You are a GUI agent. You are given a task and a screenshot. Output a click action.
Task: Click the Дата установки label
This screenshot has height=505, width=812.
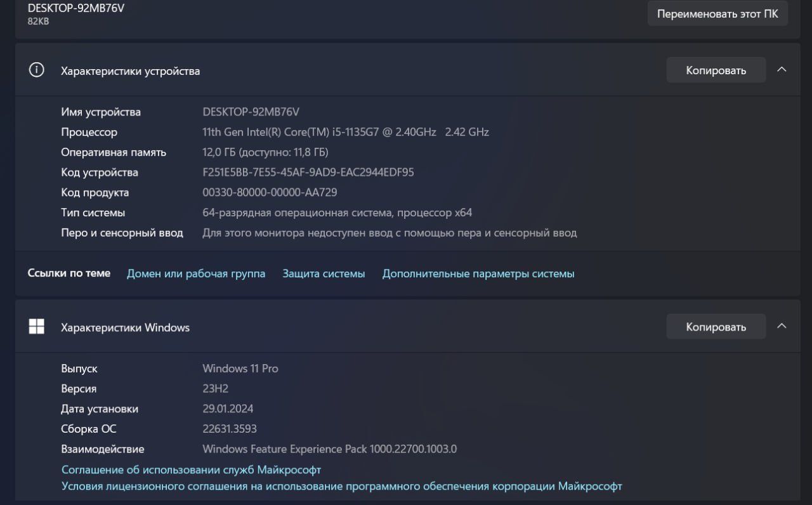100,409
